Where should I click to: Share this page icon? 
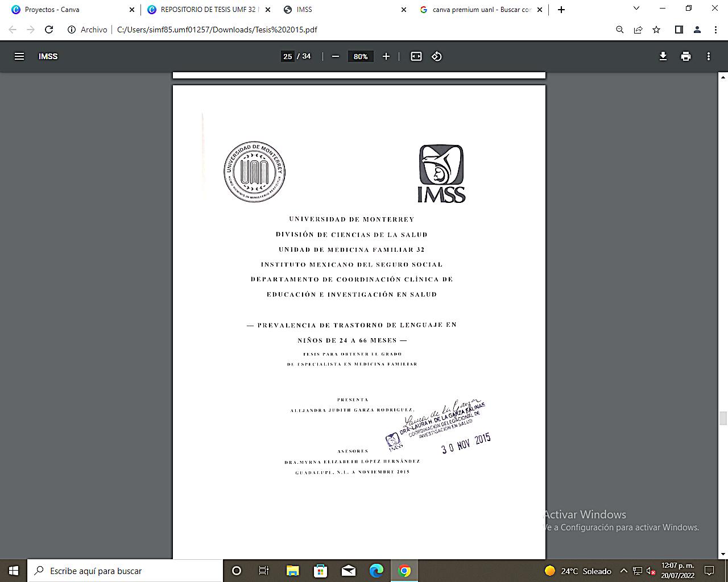click(638, 30)
